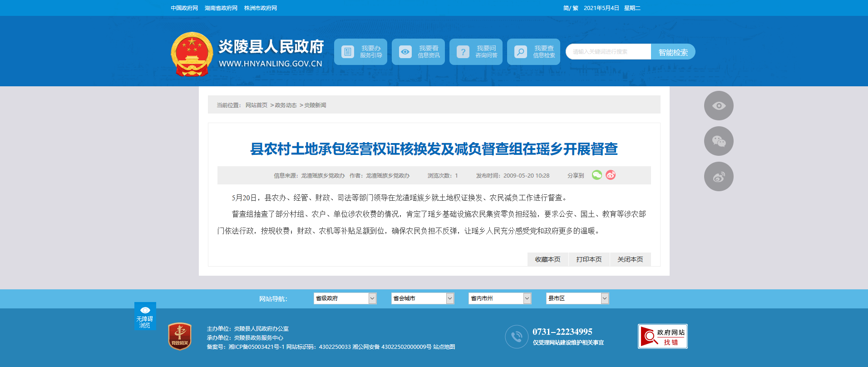Click the national emblem logo
Viewport: 868px width, 367px height.
192,54
